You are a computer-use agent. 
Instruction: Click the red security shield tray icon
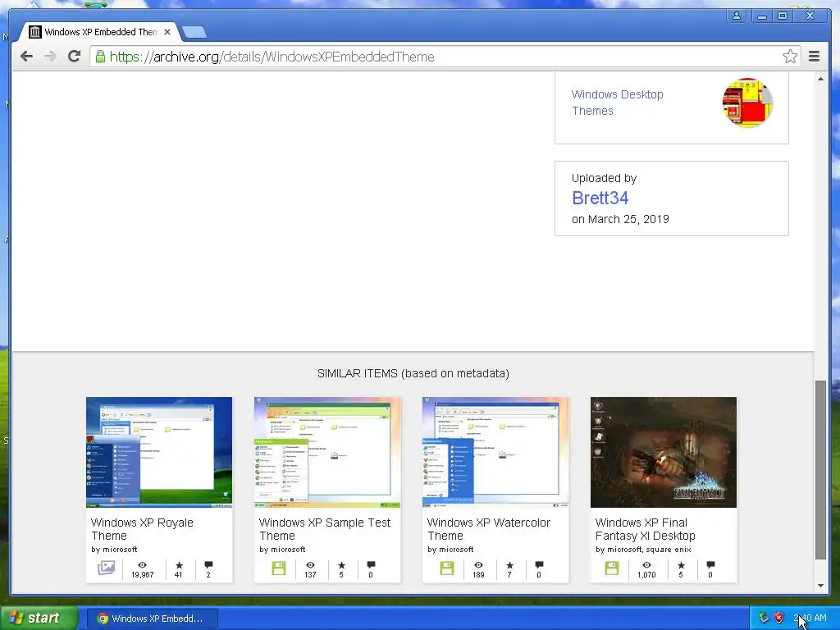[778, 619]
